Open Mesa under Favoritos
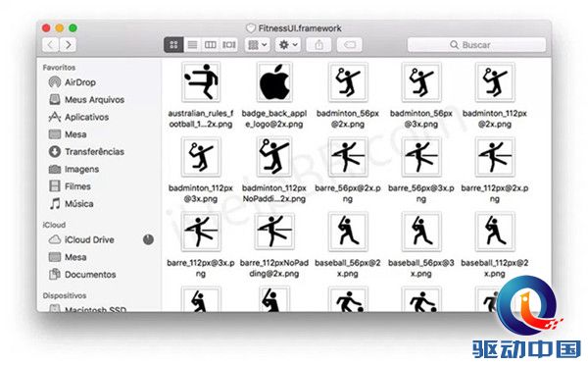The width and height of the screenshot is (588, 365). tap(68, 134)
